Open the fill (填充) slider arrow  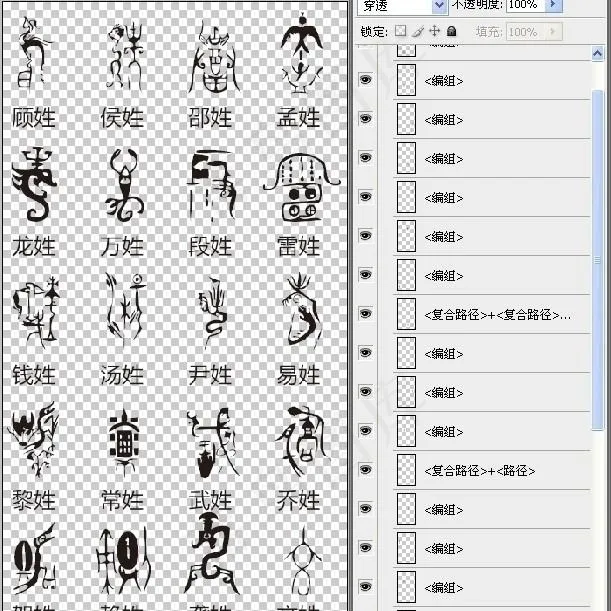(554, 32)
